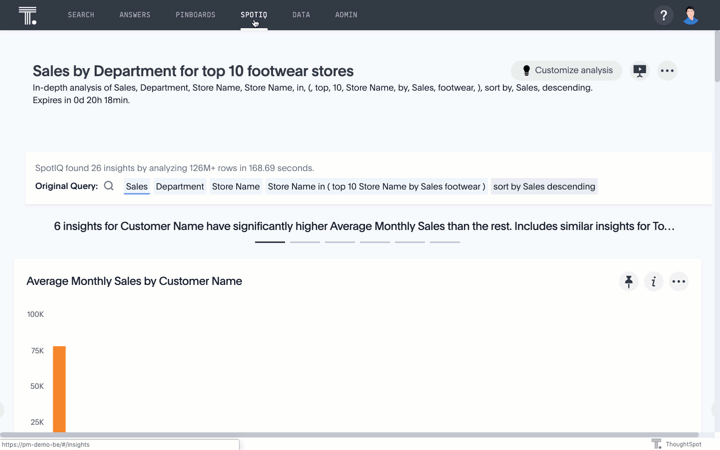
Task: Click the 75K y-axis label
Action: [x=37, y=350]
